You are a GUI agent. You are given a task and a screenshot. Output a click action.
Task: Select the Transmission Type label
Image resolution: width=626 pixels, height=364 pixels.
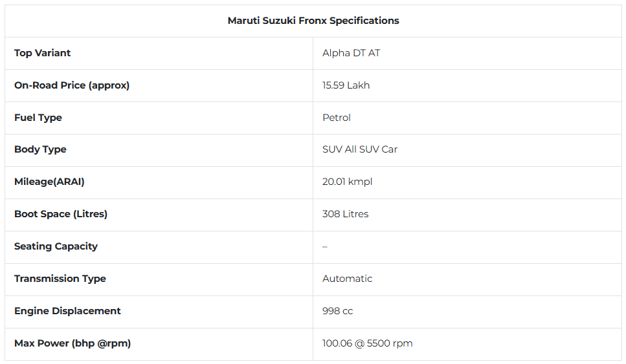(x=60, y=279)
